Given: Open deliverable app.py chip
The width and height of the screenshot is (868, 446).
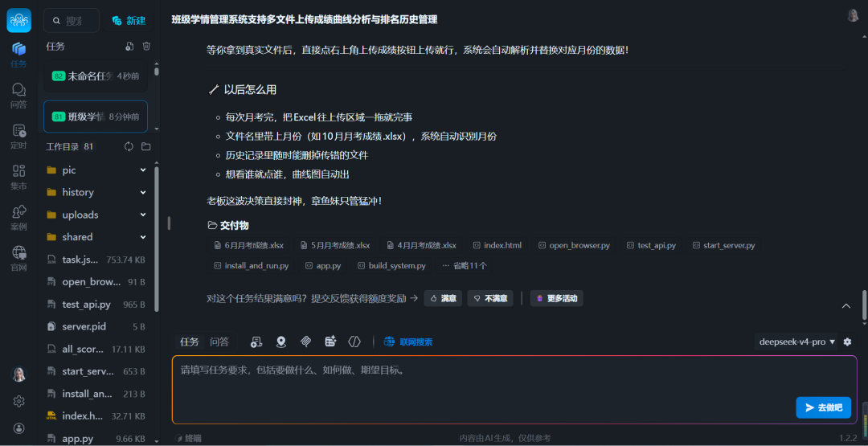Looking at the screenshot, I should [323, 266].
